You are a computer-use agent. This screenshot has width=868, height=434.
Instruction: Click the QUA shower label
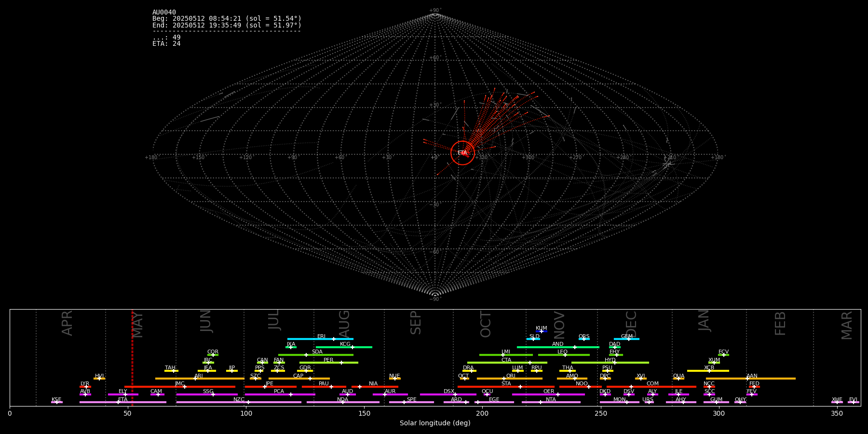pyautogui.click(x=679, y=376)
